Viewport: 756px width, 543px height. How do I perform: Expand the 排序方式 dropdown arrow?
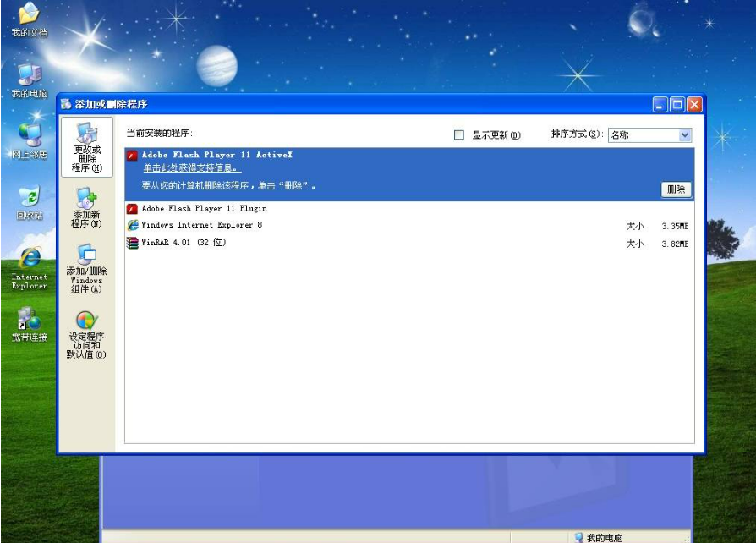(685, 135)
